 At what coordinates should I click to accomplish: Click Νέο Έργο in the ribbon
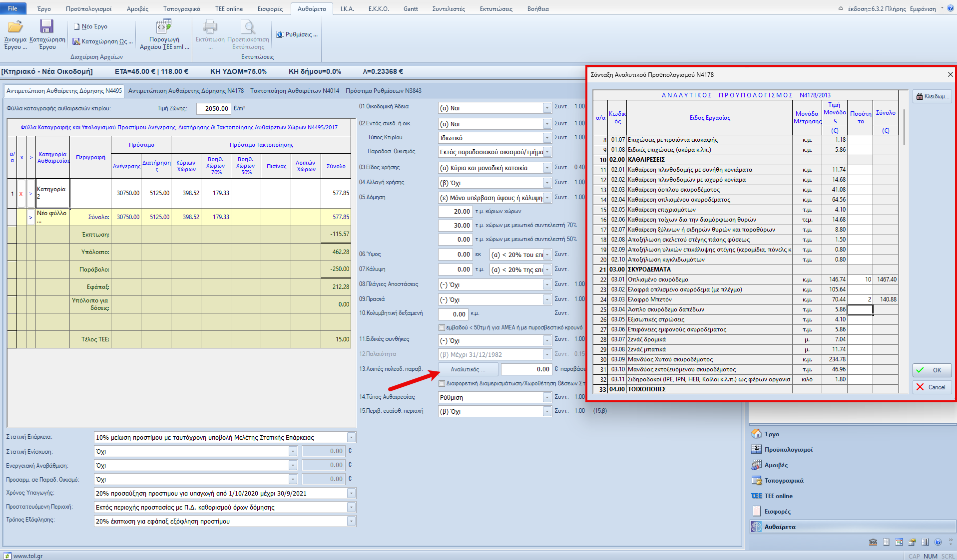click(x=90, y=26)
